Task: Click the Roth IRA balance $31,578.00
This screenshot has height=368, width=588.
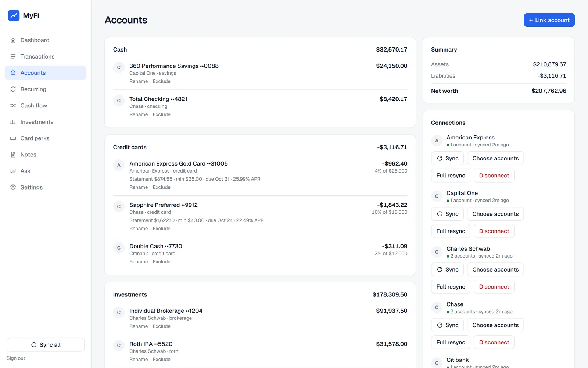Action: click(x=392, y=344)
